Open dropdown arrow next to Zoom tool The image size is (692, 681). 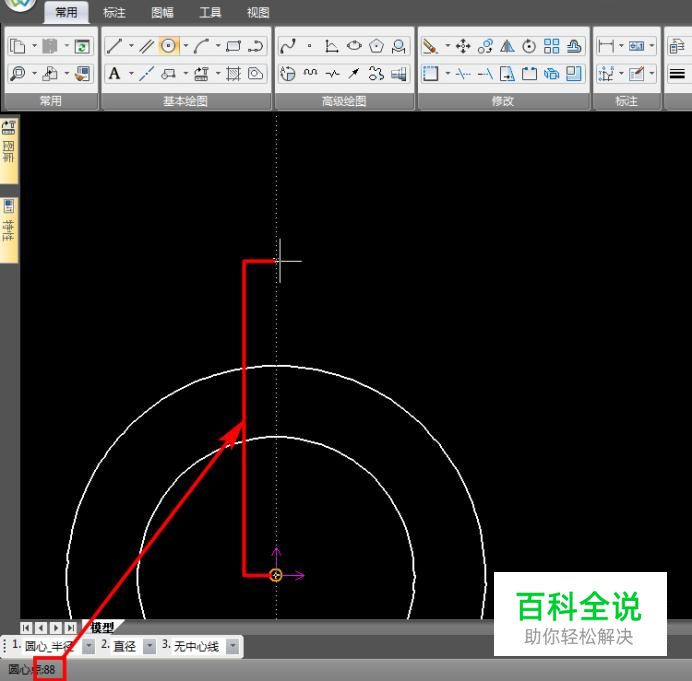34,73
